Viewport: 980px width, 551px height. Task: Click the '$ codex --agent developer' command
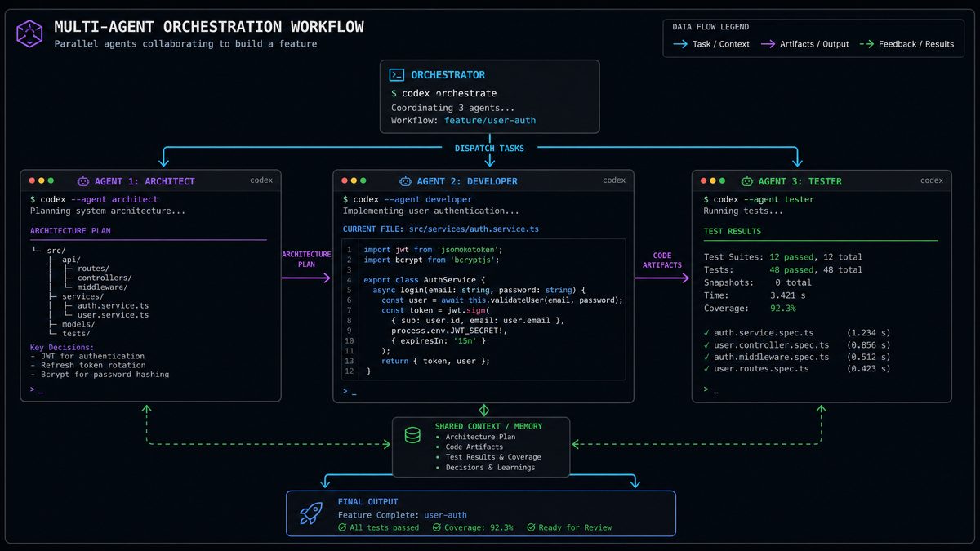tap(408, 199)
